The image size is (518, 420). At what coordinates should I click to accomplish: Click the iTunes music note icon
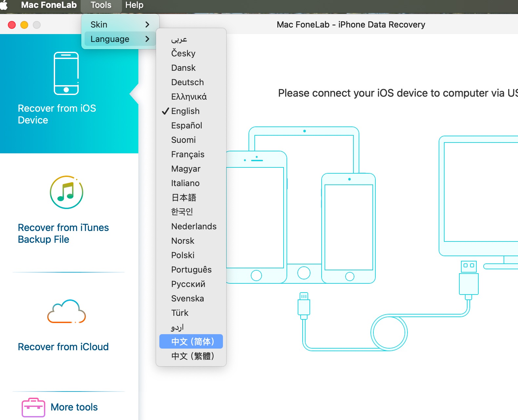click(x=67, y=192)
